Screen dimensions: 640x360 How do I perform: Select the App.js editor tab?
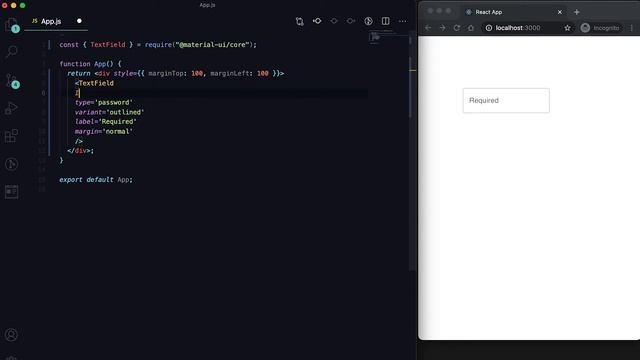[x=51, y=21]
